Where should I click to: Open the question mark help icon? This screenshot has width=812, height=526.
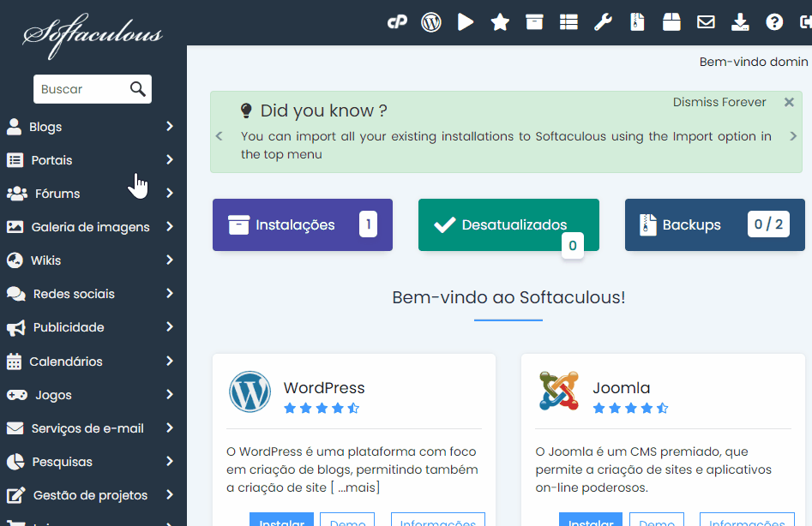774,22
